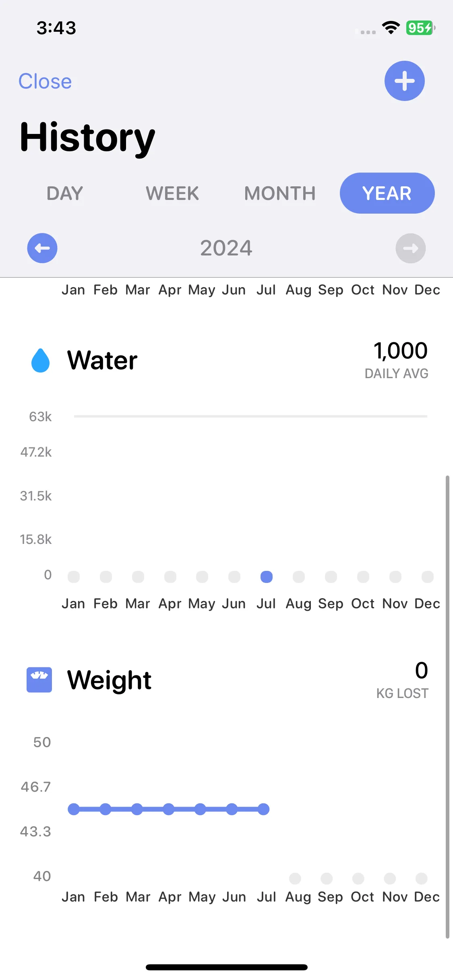The height and width of the screenshot is (980, 453).
Task: Tap the Wi-Fi status icon
Action: [391, 27]
